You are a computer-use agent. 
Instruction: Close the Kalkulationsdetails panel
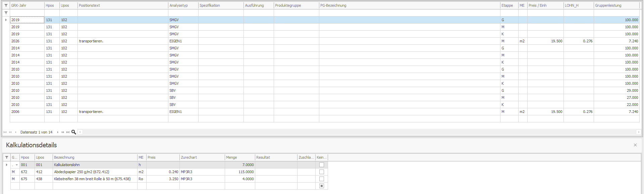pos(635,145)
